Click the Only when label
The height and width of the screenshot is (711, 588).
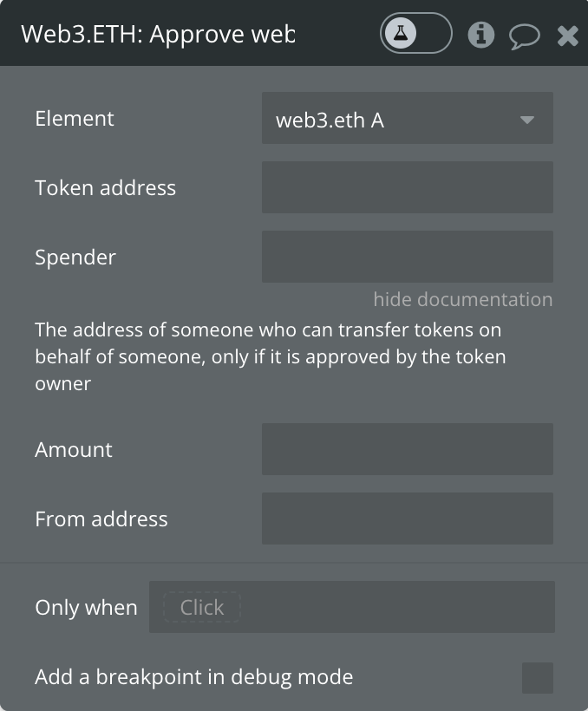coord(86,608)
